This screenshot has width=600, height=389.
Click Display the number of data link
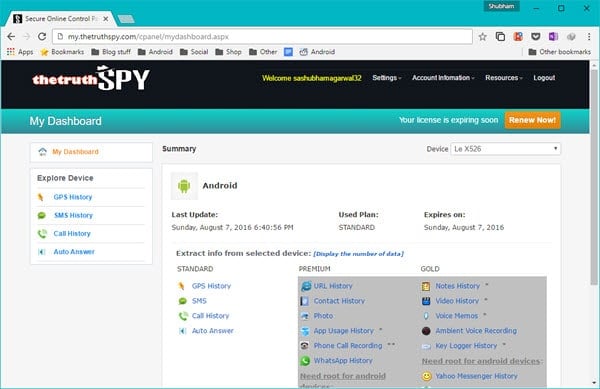click(x=358, y=254)
